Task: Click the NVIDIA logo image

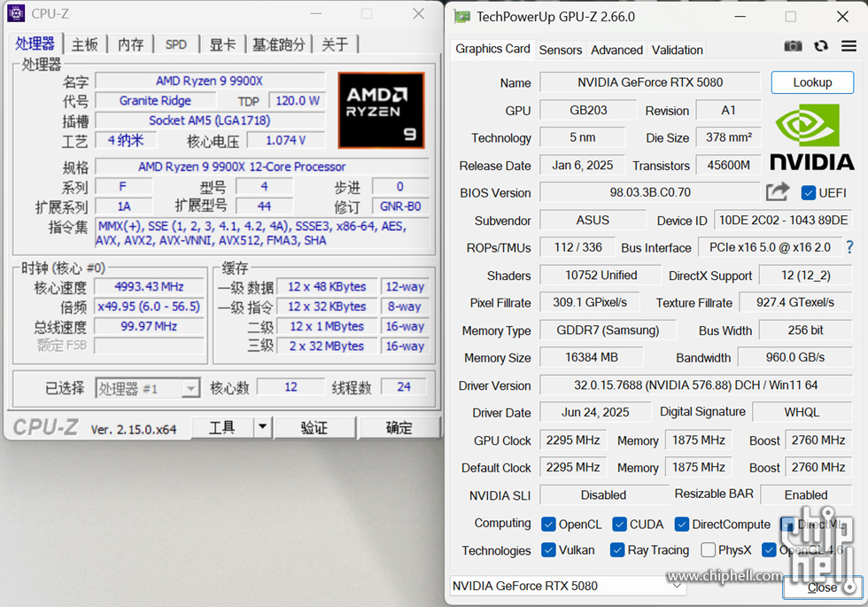Action: pos(811,137)
